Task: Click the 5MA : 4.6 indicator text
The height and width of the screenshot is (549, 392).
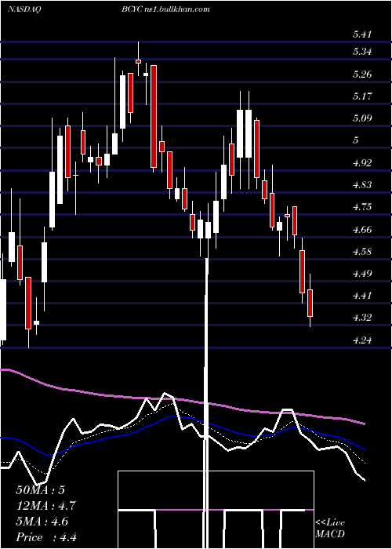Action: [42, 522]
